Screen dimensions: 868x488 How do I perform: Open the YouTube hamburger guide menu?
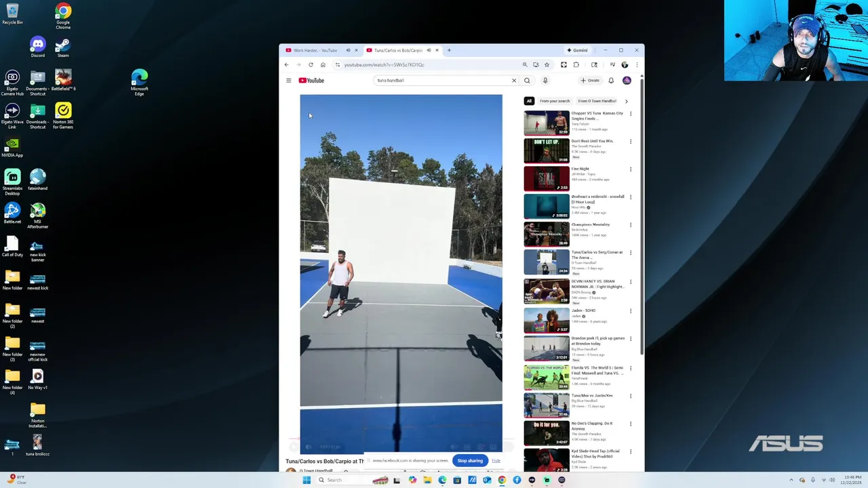[x=288, y=81]
